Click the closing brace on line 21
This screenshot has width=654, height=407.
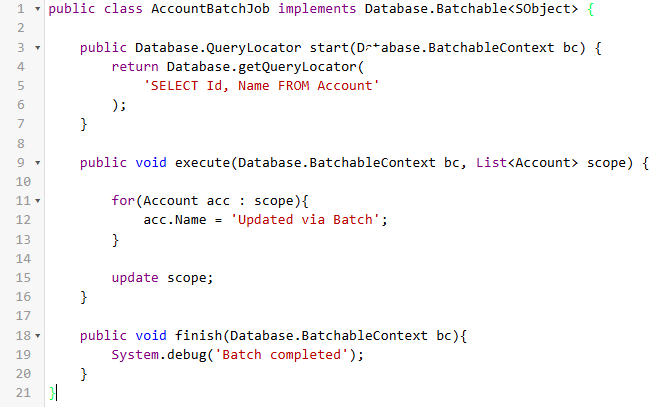pyautogui.click(x=53, y=393)
